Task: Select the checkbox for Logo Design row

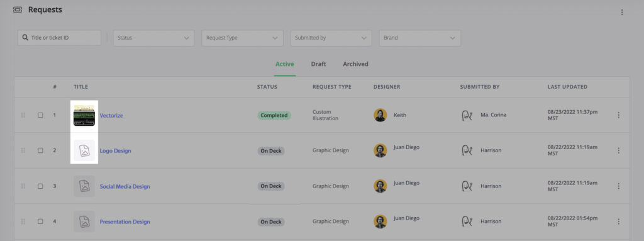Action: click(x=40, y=150)
